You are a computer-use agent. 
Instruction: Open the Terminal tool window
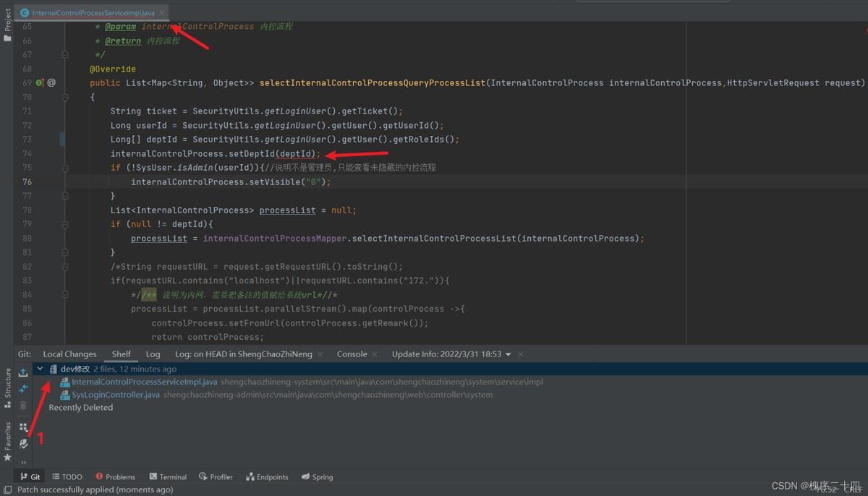click(168, 476)
